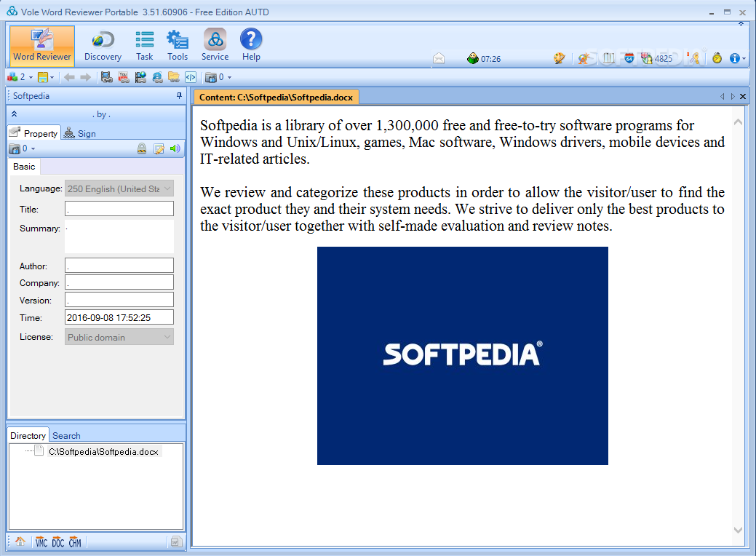Click the convert to VMC button
Viewport: 756px width, 556px height.
(41, 542)
